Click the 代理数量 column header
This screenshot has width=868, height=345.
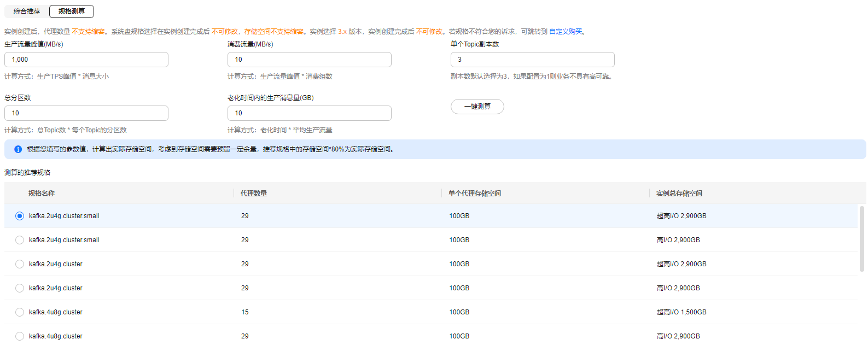(254, 194)
